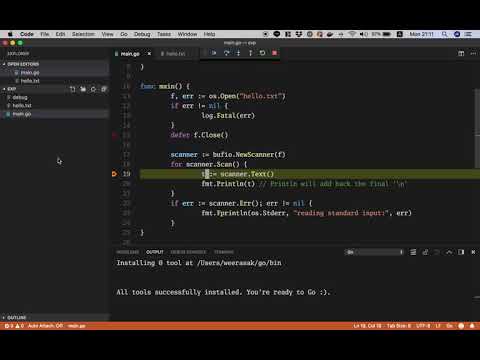Maximize the bottom panel with chevron
480x360 pixels.
click(449, 252)
